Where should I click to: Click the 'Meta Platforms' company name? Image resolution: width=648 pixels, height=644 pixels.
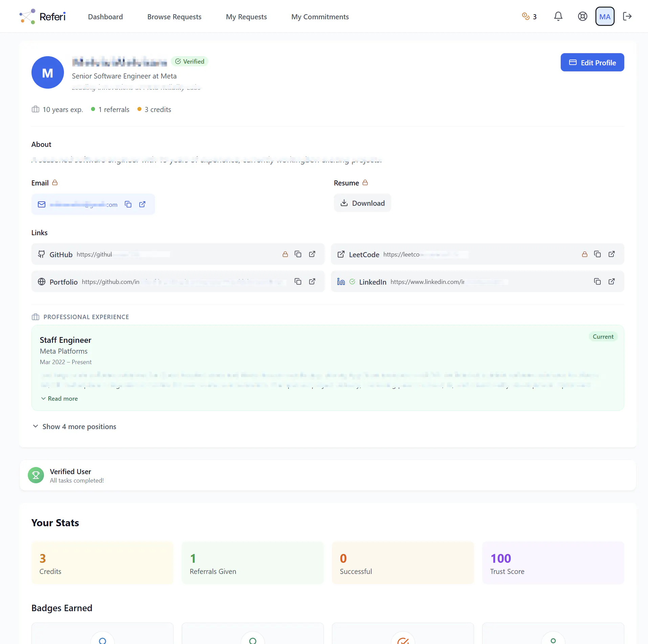(64, 351)
